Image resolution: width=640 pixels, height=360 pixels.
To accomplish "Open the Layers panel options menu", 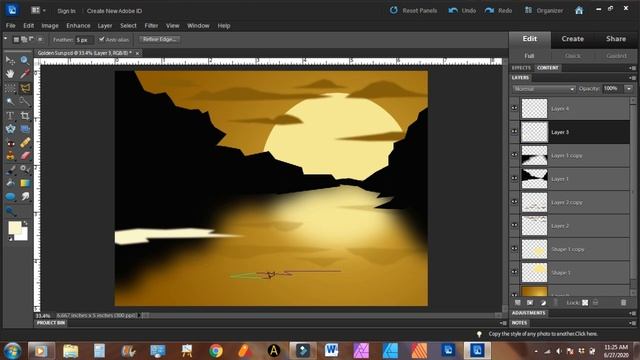I will (x=632, y=78).
